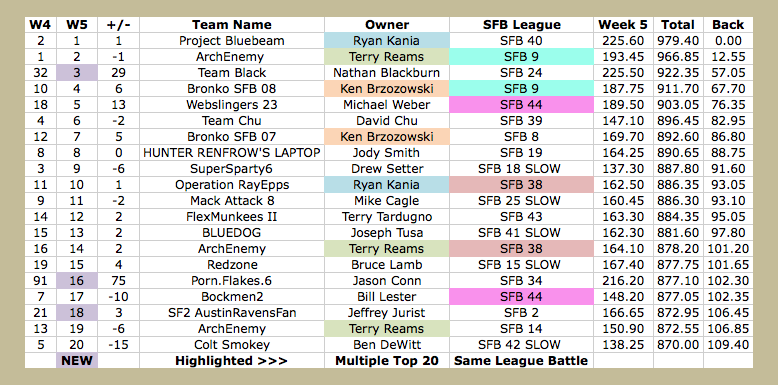Click the Team Name column header
This screenshot has height=385, width=778.
tap(232, 25)
